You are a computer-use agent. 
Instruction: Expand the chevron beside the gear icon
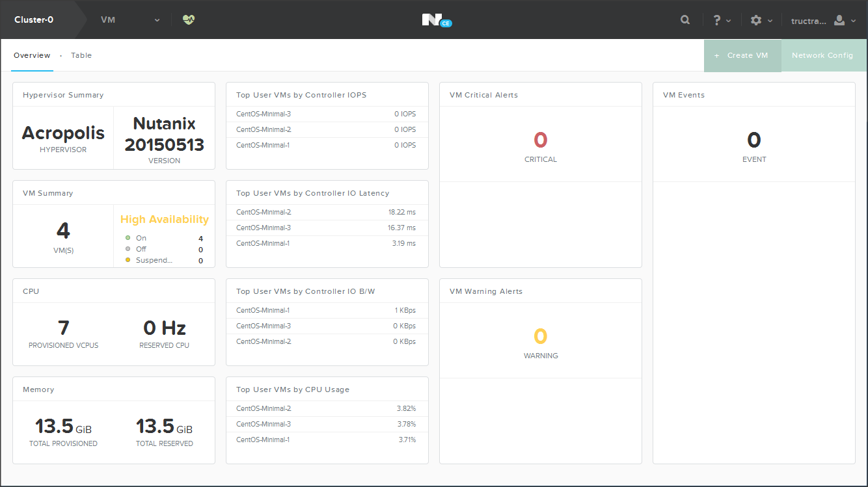coord(770,21)
